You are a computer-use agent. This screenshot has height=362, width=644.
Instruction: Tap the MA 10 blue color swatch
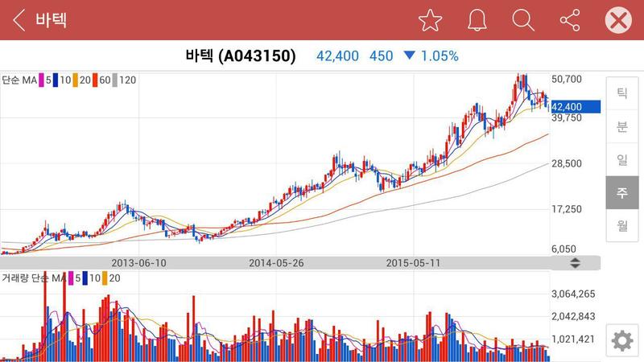coord(55,80)
